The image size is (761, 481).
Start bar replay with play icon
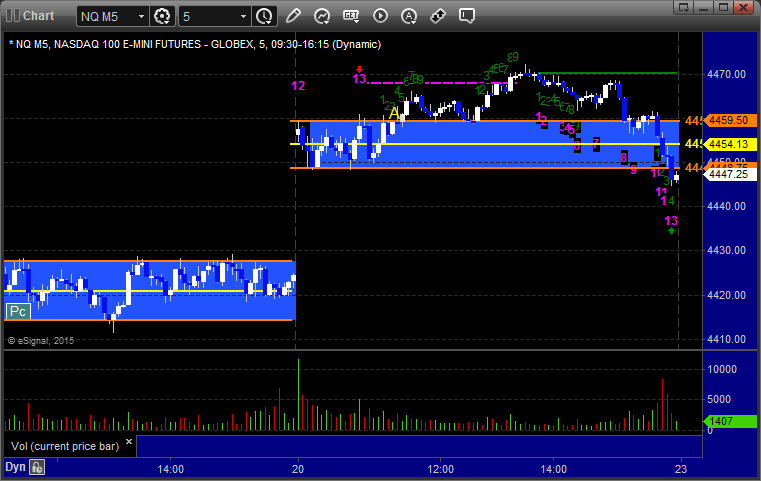point(380,16)
